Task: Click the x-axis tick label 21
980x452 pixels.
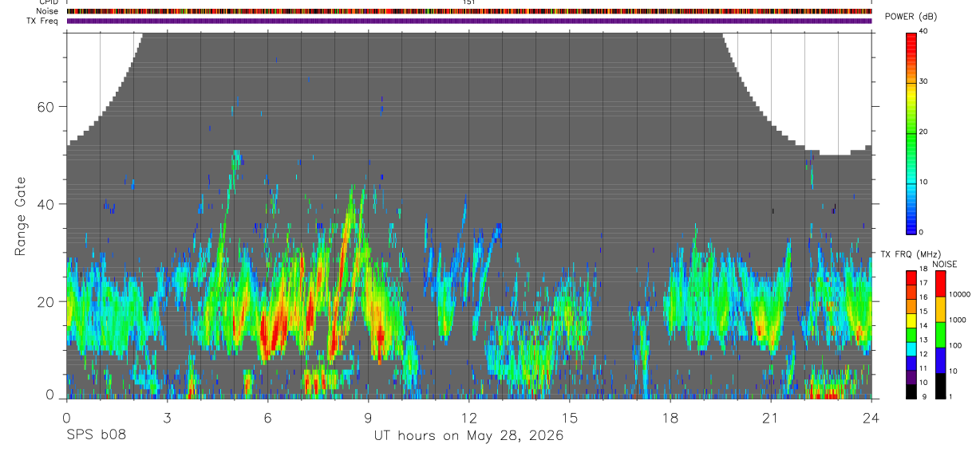Action: (770, 418)
